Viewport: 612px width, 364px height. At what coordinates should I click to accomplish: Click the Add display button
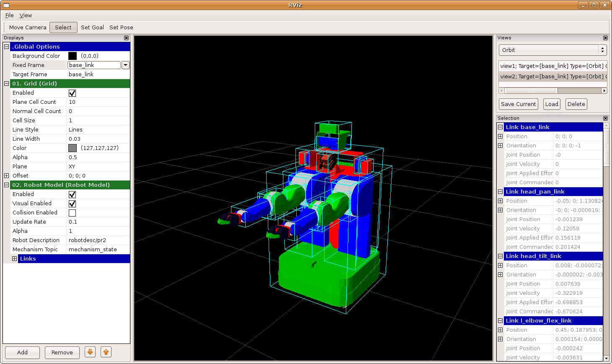(x=22, y=352)
